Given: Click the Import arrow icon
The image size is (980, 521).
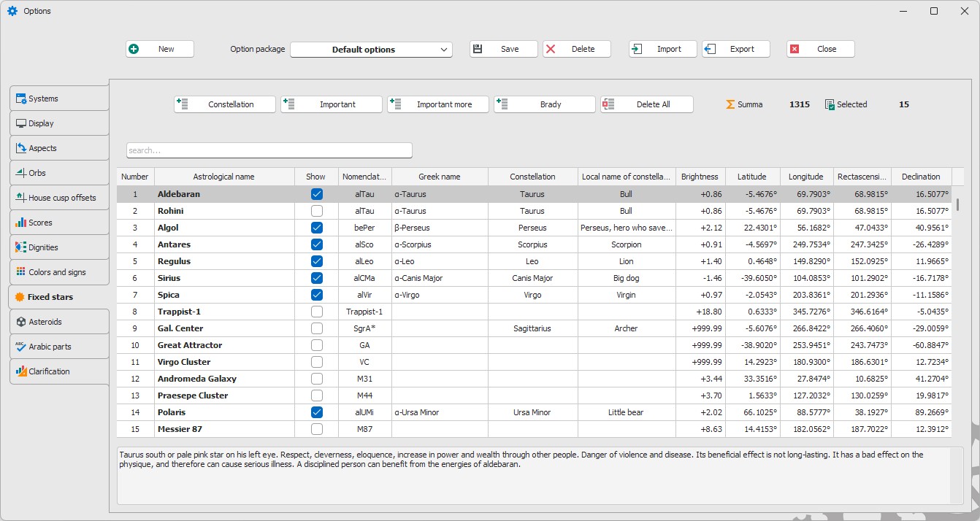Looking at the screenshot, I should 637,49.
